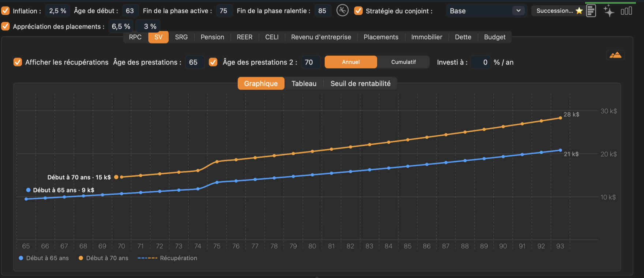
Task: Toggle Début à 70 ans legend item
Action: 104,258
